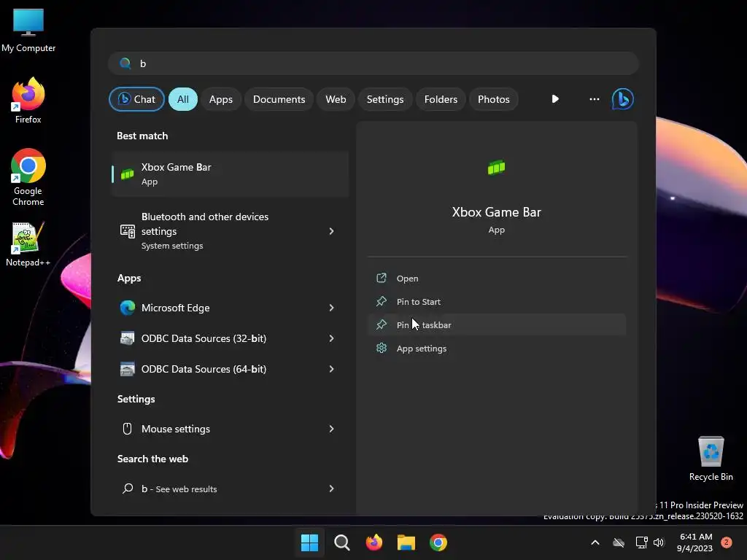The width and height of the screenshot is (747, 560).
Task: Click the Bing icon in search panel
Action: coord(623,99)
